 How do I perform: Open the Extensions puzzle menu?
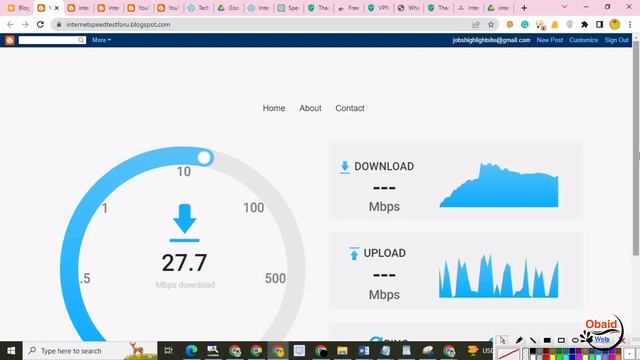point(584,24)
